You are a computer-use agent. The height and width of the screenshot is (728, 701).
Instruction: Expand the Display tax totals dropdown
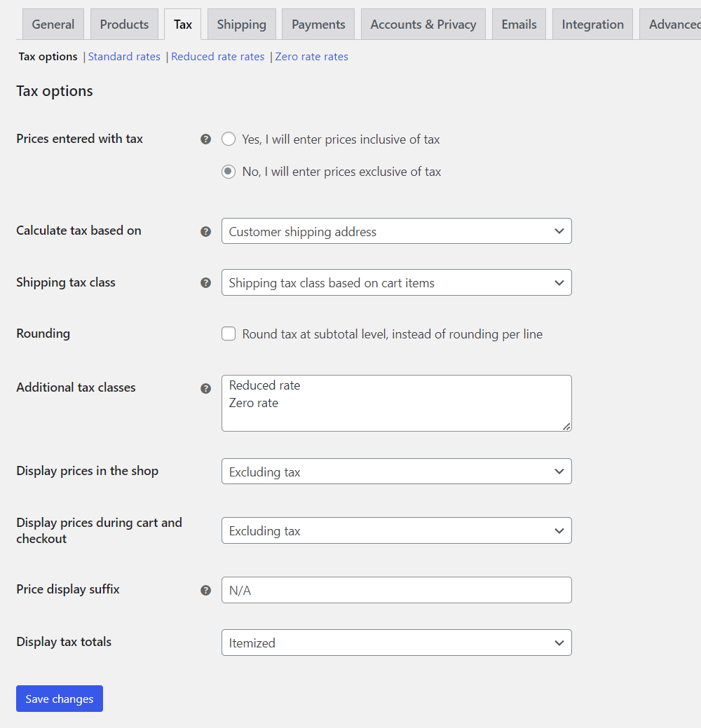[x=396, y=643]
